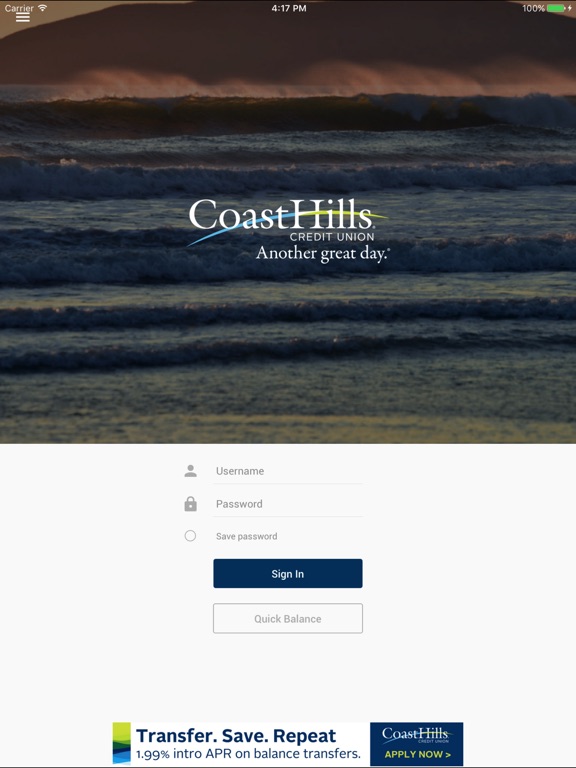Image resolution: width=576 pixels, height=768 pixels.
Task: Click the CoastHills logo in the ad banner
Action: (x=415, y=735)
